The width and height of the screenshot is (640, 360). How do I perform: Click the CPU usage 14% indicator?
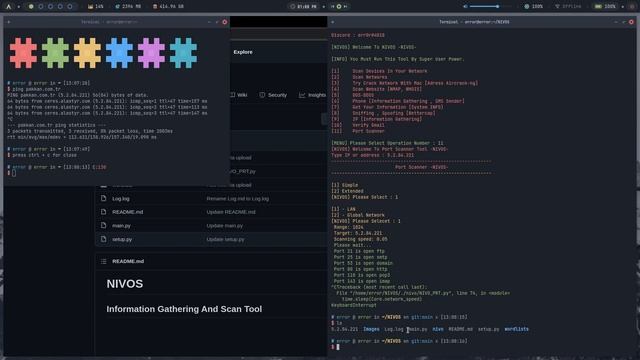(x=96, y=7)
